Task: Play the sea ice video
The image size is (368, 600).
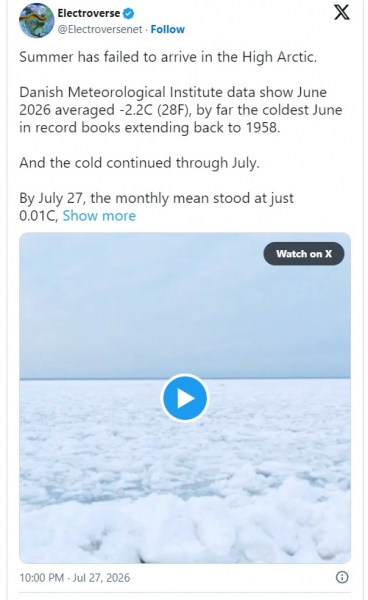Action: coord(185,398)
